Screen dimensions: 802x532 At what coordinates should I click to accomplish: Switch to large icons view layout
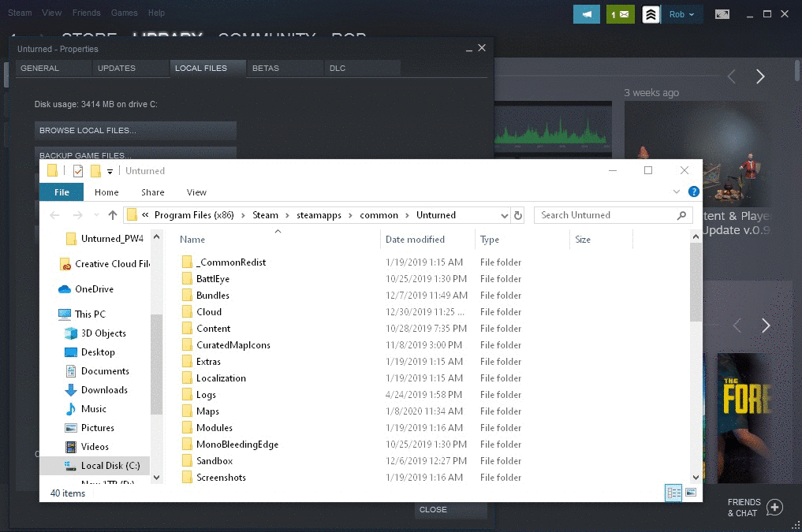pyautogui.click(x=691, y=493)
